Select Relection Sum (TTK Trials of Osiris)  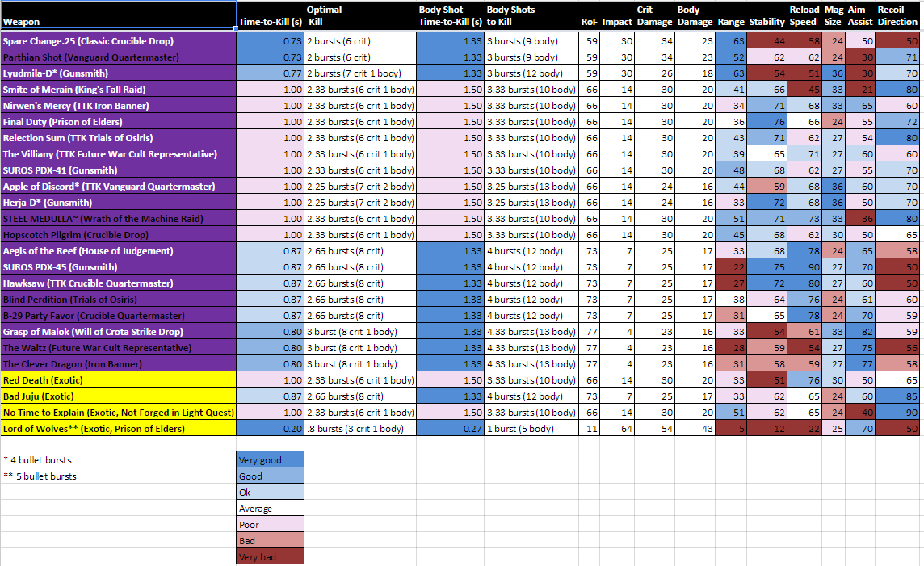click(x=119, y=138)
